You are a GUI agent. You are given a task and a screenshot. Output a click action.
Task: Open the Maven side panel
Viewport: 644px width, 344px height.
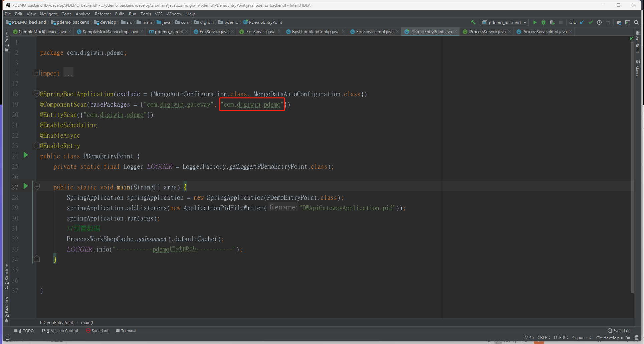tap(637, 69)
